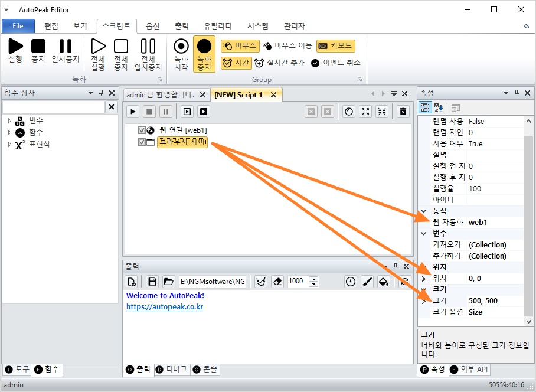
Task: Collapse the 동작 property category
Action: pyautogui.click(x=424, y=211)
